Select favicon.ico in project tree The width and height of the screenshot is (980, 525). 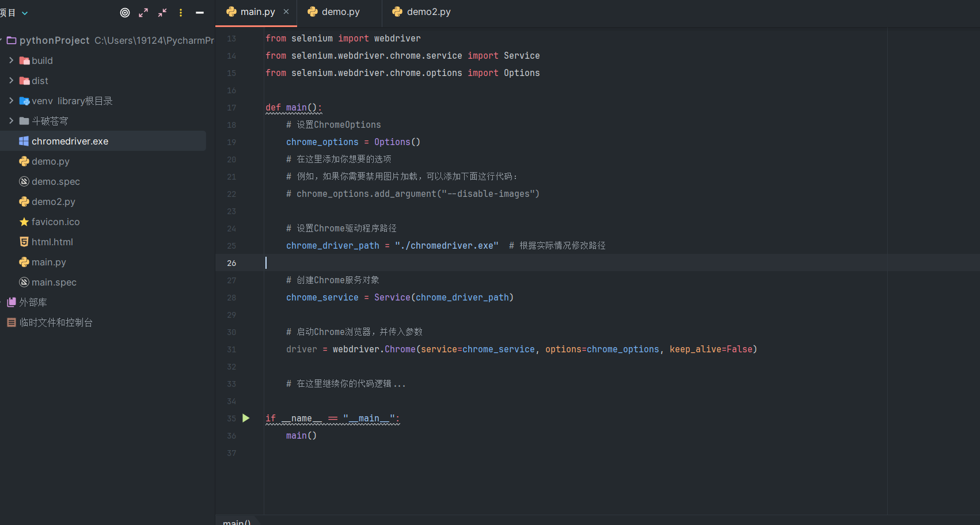click(56, 222)
